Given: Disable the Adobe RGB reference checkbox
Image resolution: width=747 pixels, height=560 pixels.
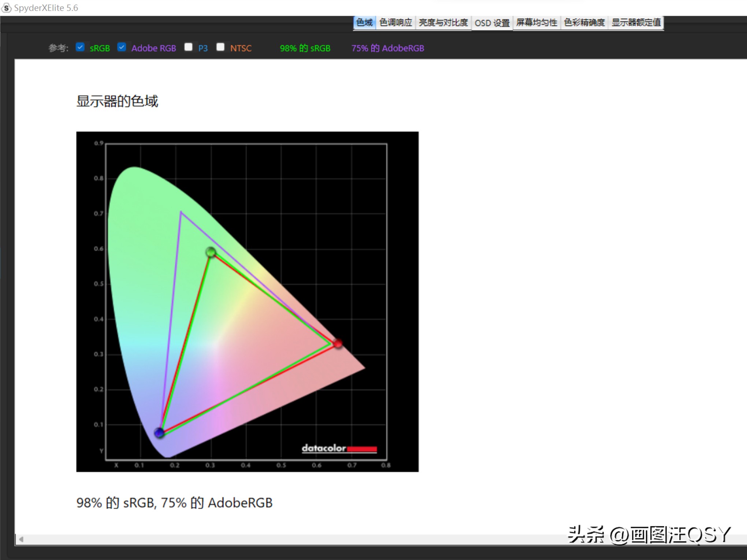Looking at the screenshot, I should 122,47.
